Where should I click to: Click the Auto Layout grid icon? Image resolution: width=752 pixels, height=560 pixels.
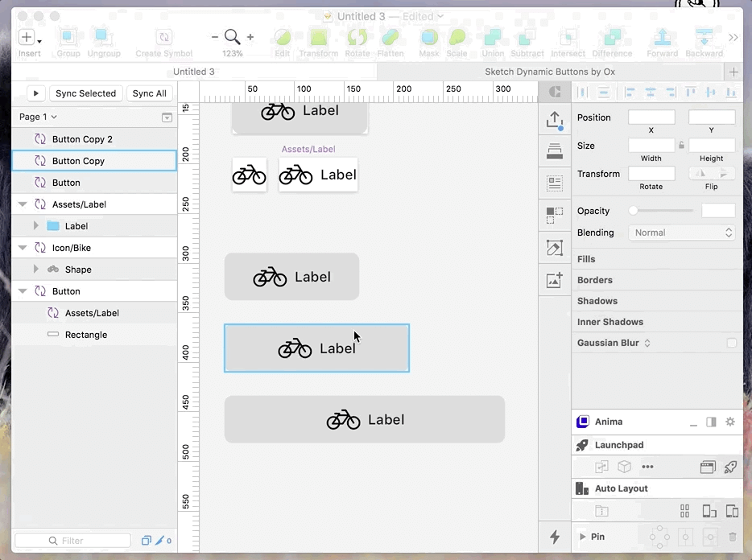(684, 511)
